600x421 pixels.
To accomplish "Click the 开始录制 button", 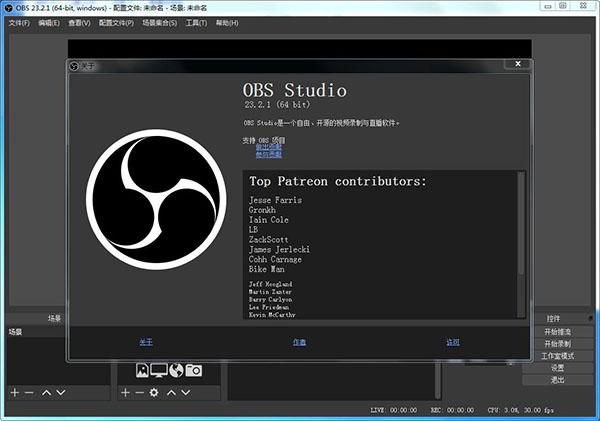I will 558,344.
